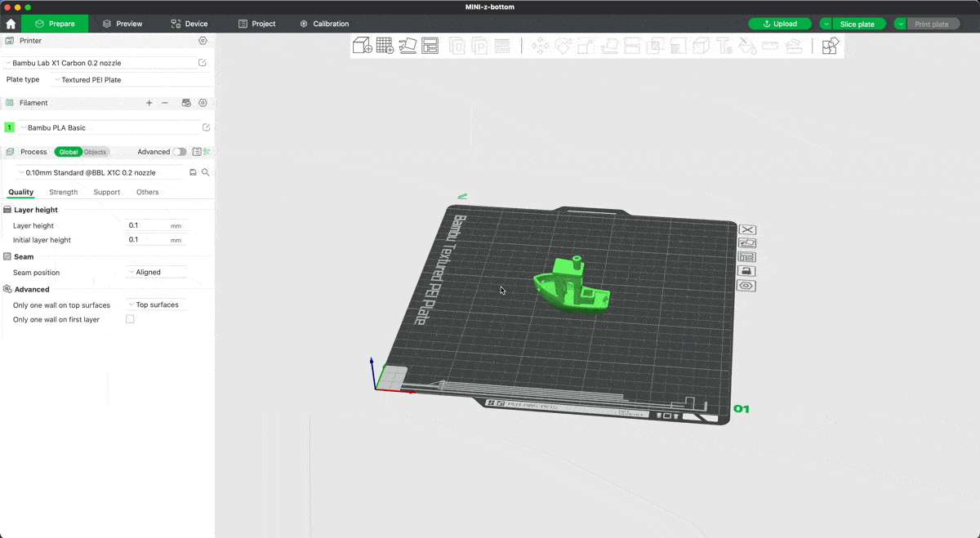
Task: Click the Slice plate button
Action: (x=857, y=24)
